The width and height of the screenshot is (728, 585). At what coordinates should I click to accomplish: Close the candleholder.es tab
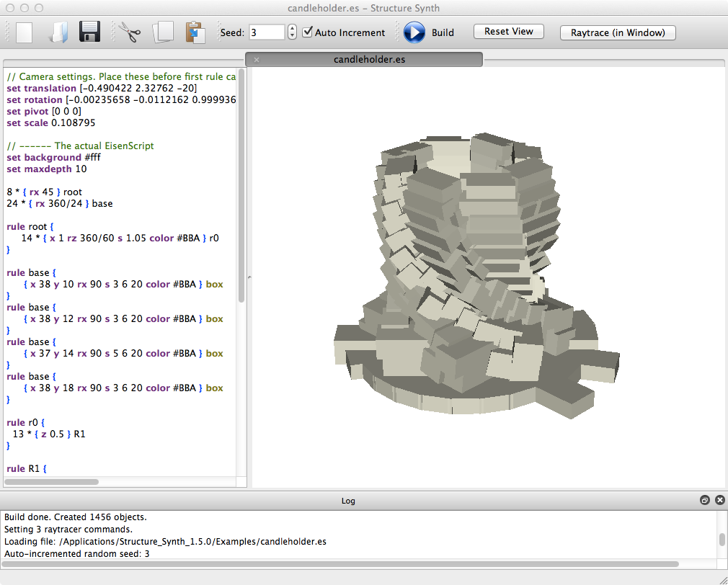(x=257, y=60)
